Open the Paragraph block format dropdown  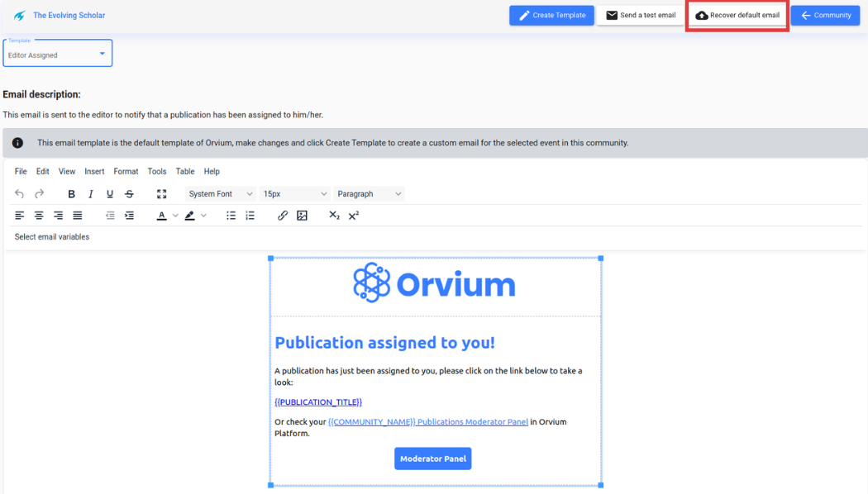click(369, 193)
